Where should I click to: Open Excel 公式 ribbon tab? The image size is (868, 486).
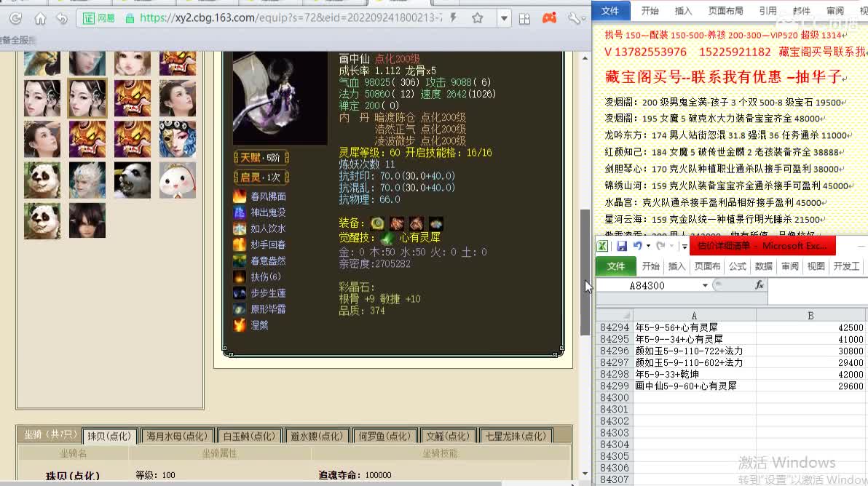[x=738, y=266]
